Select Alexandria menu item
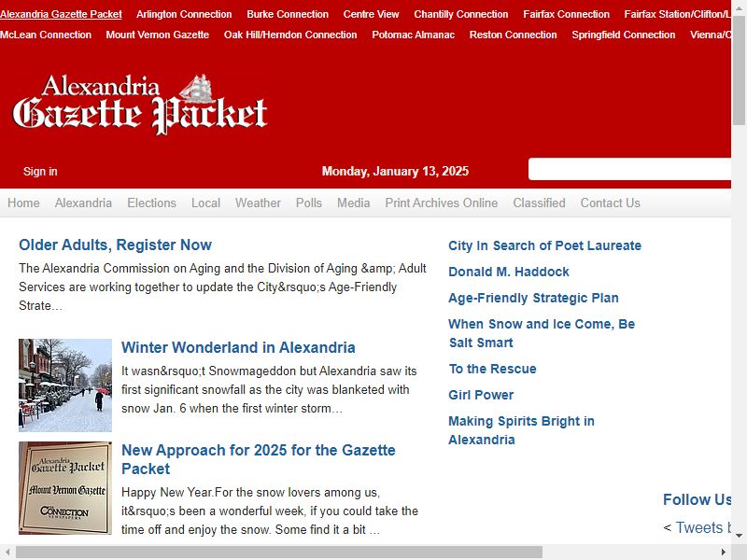Viewport: 747px width, 560px height. click(x=83, y=203)
